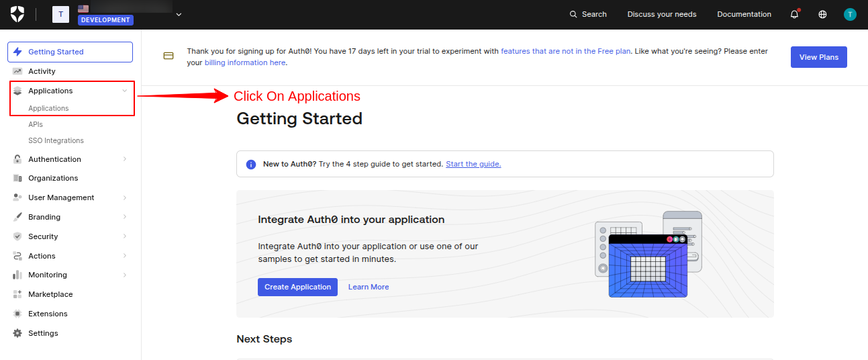Open the user profile avatar

click(x=851, y=14)
